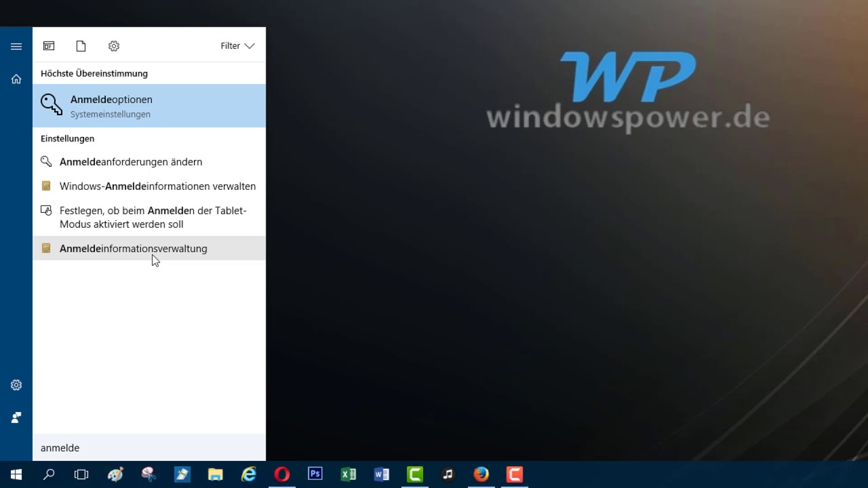Viewport: 868px width, 488px height.
Task: Open Anmeldeanforderungen ändern setting
Action: click(x=149, y=161)
